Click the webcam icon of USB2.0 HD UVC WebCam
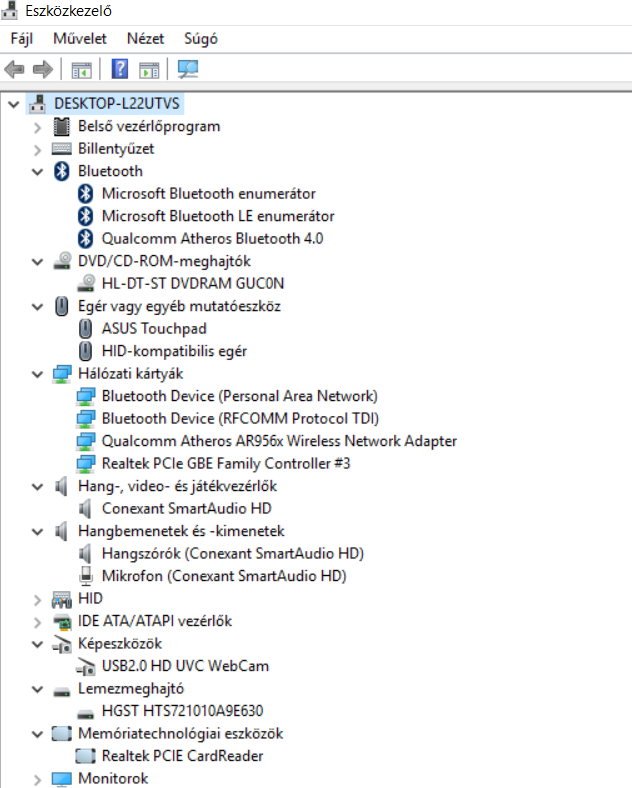Screen dimensions: 632x788 [85, 667]
